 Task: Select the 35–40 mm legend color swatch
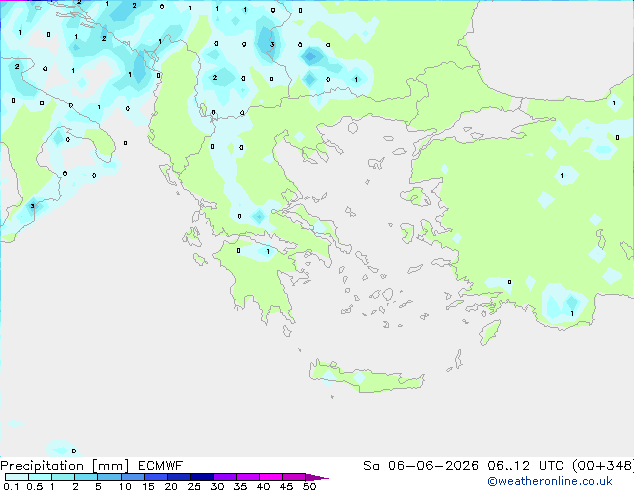pyautogui.click(x=248, y=477)
